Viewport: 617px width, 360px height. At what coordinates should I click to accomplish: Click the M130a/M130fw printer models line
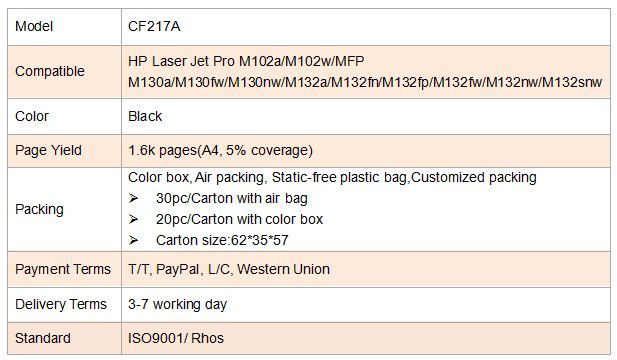click(x=365, y=82)
